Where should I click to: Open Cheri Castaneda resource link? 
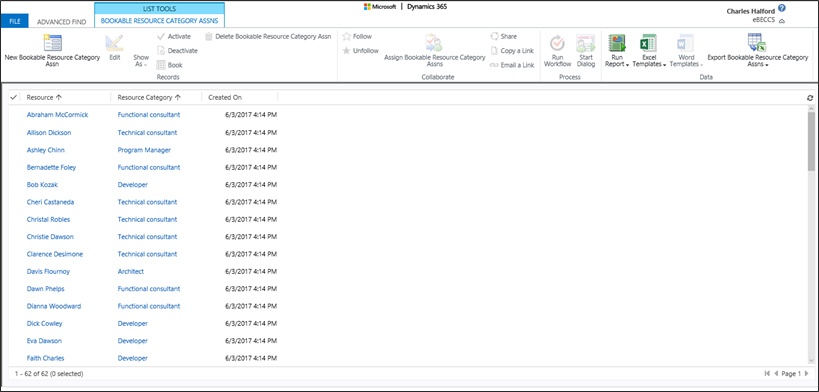(x=50, y=202)
